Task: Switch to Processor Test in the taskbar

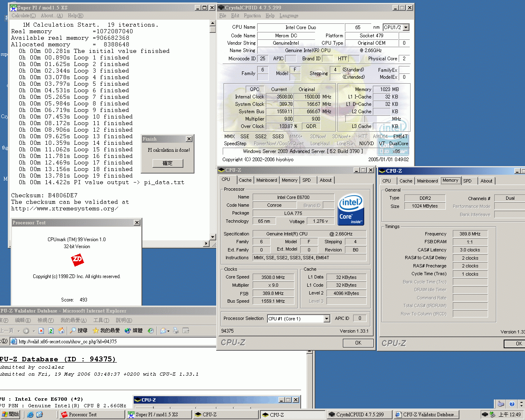Action: tap(92, 415)
